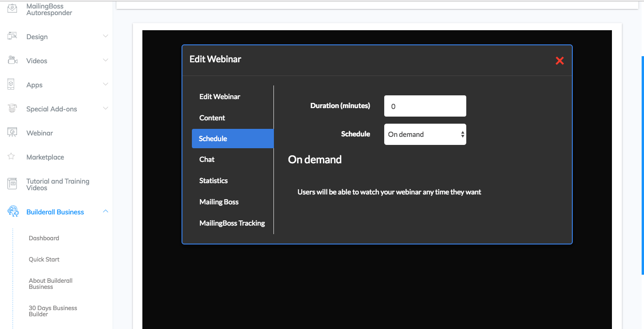Open the Dashboard submenu link
Image resolution: width=644 pixels, height=329 pixels.
(44, 238)
